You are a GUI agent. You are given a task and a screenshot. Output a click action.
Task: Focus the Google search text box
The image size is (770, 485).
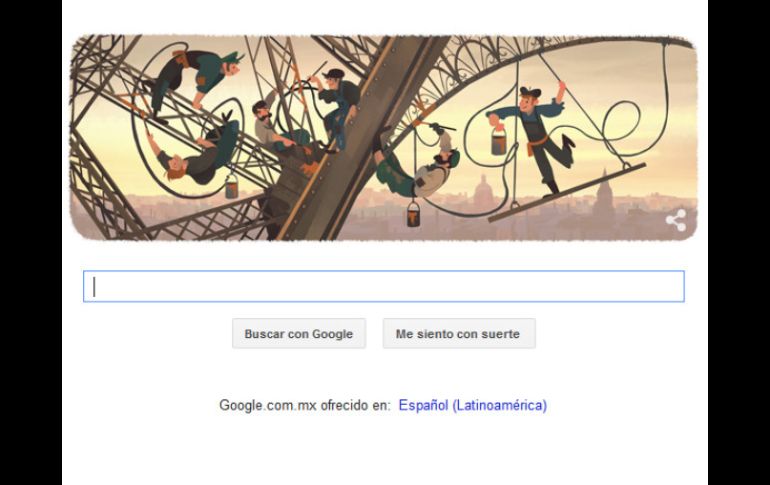(384, 286)
